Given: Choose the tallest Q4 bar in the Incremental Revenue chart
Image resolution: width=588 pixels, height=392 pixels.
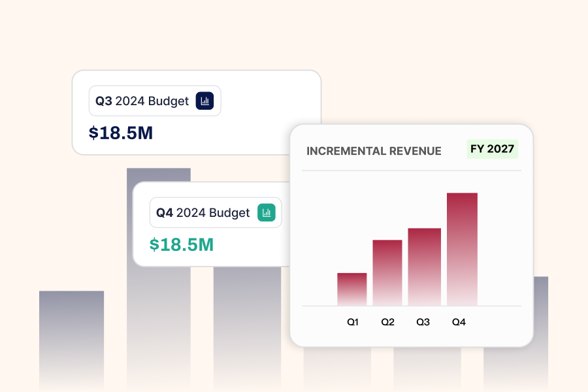Looking at the screenshot, I should point(462,249).
